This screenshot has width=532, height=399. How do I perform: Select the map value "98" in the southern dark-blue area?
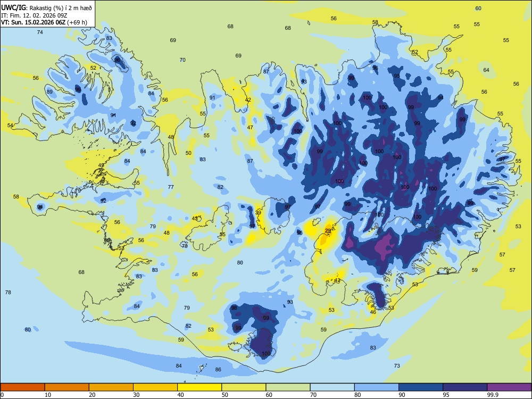pyautogui.click(x=234, y=307)
